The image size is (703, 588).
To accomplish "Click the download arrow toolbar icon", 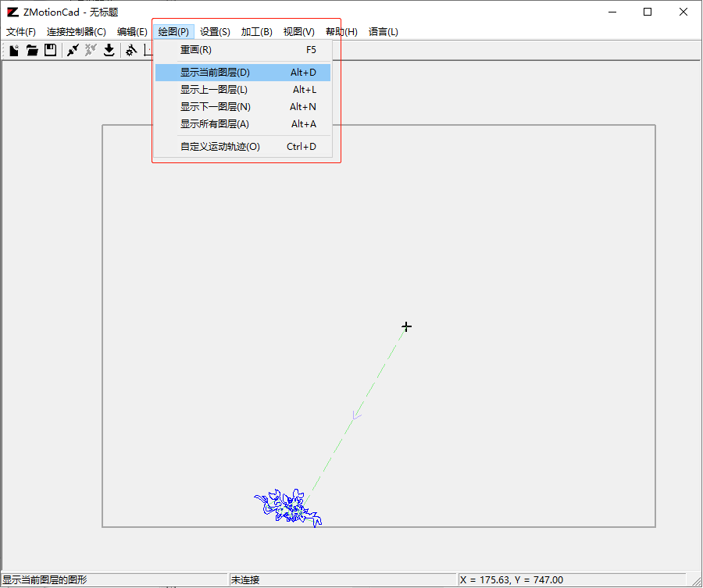I will point(109,50).
